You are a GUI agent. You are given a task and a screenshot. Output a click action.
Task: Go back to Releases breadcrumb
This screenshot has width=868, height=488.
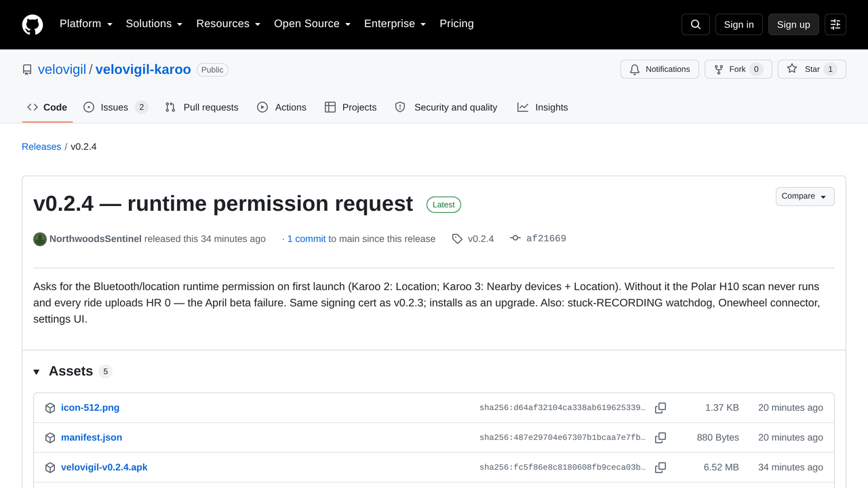pyautogui.click(x=41, y=146)
